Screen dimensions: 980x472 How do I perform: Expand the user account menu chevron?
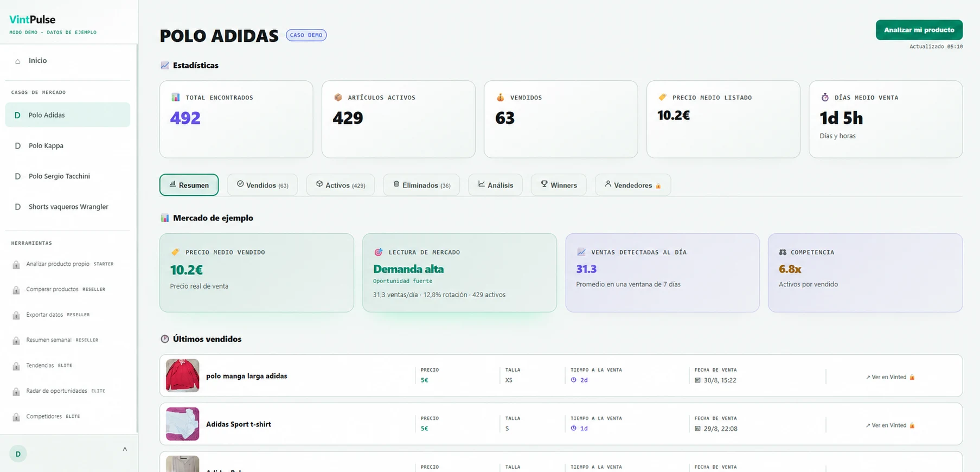(x=125, y=449)
